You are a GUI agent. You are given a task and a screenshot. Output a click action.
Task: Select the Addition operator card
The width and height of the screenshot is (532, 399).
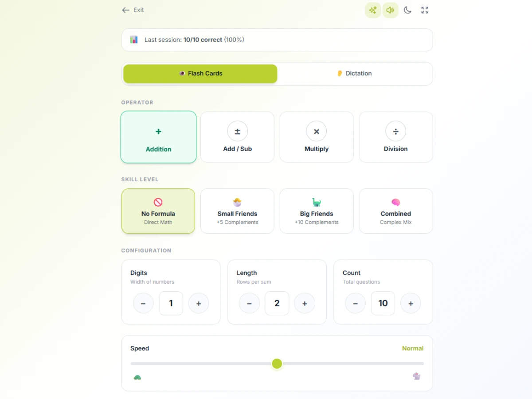pos(158,137)
